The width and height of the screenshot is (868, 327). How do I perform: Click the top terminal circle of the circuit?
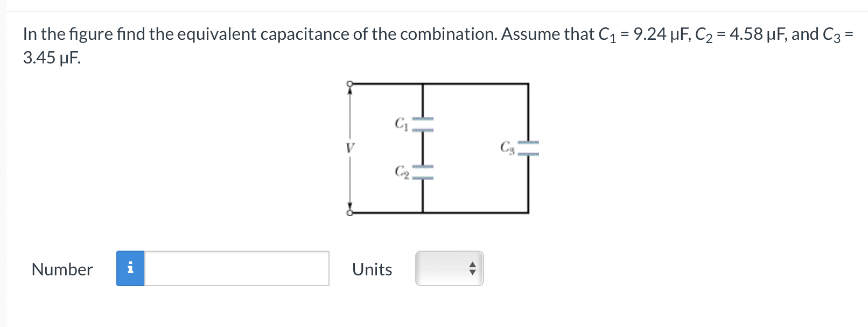point(350,84)
